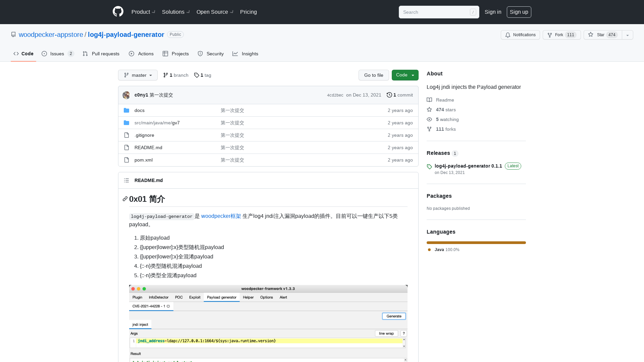
Task: Click the Packages heading link
Action: pyautogui.click(x=439, y=196)
